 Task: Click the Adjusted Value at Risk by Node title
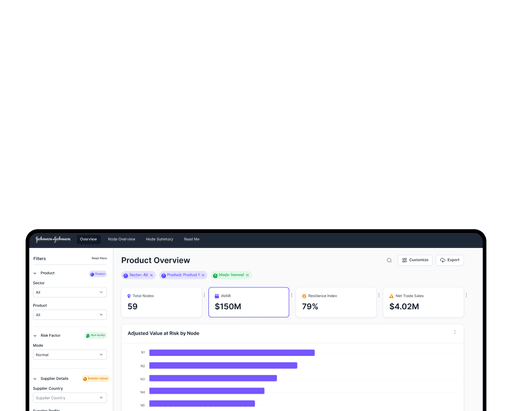[x=163, y=333]
